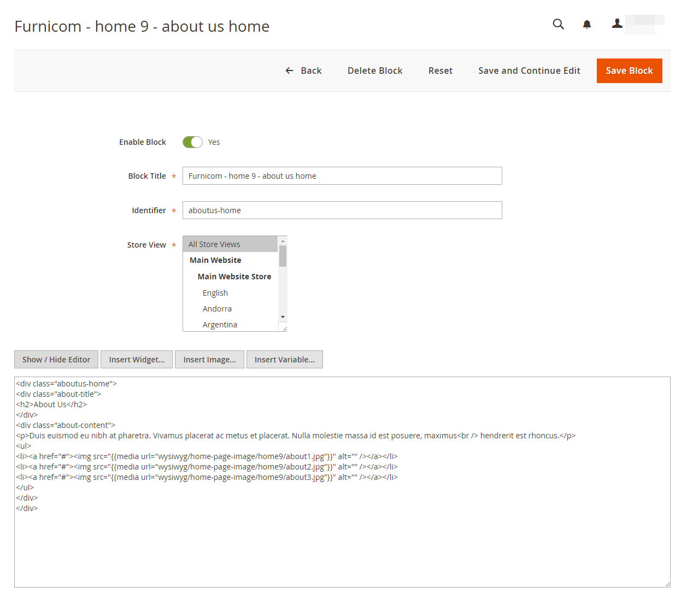Viewport: 687px width, 616px height.
Task: Click into the Block Title input field
Action: coord(342,176)
